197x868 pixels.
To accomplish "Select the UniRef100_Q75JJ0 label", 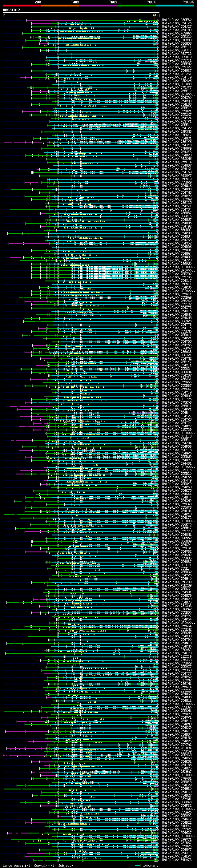I will point(177,470).
